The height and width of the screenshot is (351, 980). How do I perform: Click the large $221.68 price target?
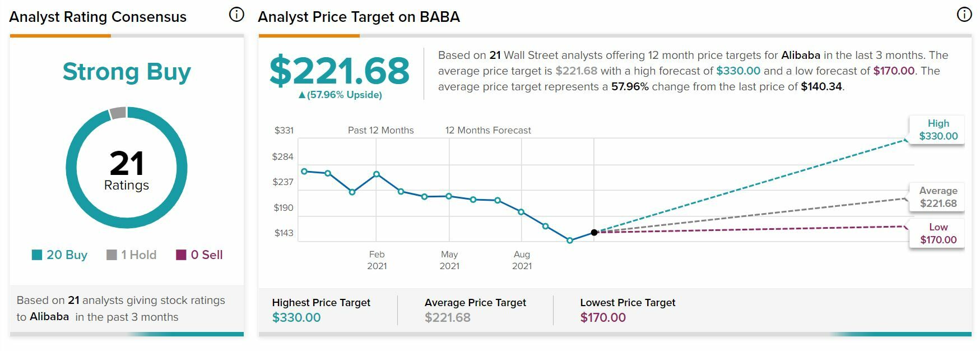pos(340,71)
